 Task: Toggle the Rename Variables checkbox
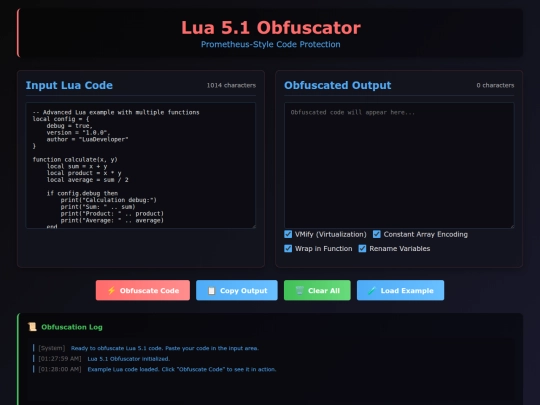coord(362,248)
